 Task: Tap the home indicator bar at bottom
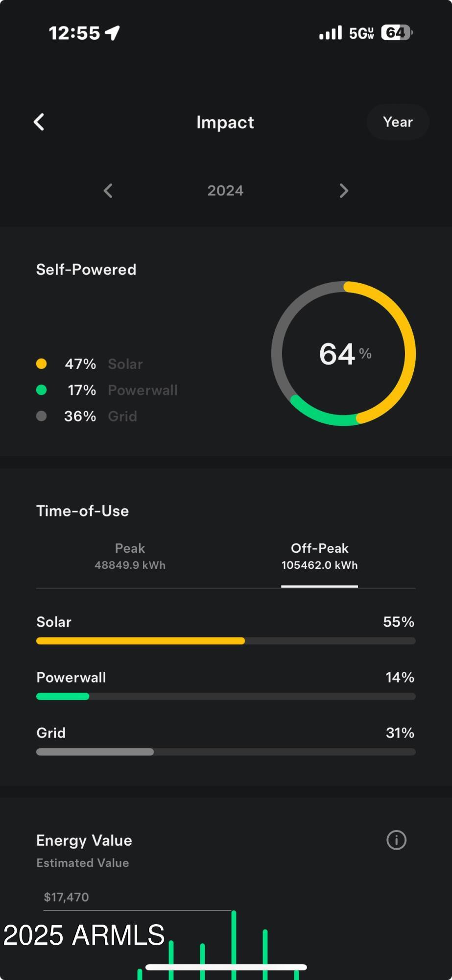click(226, 967)
